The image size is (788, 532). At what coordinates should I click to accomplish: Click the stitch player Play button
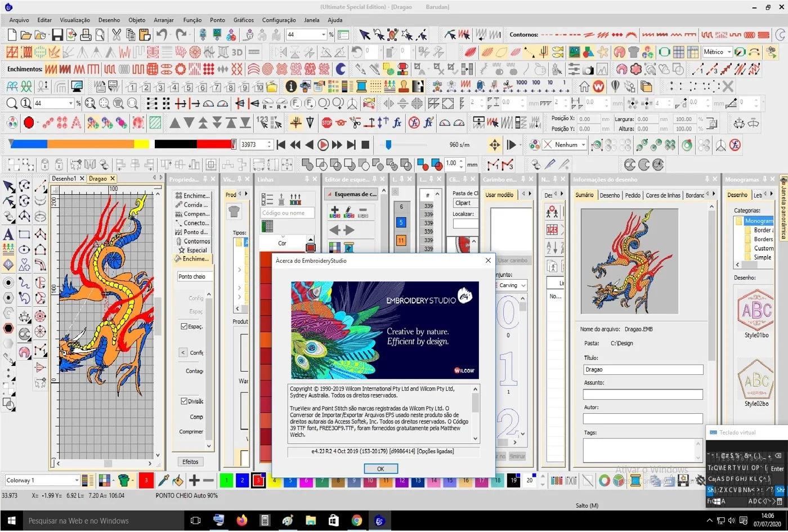pos(323,145)
